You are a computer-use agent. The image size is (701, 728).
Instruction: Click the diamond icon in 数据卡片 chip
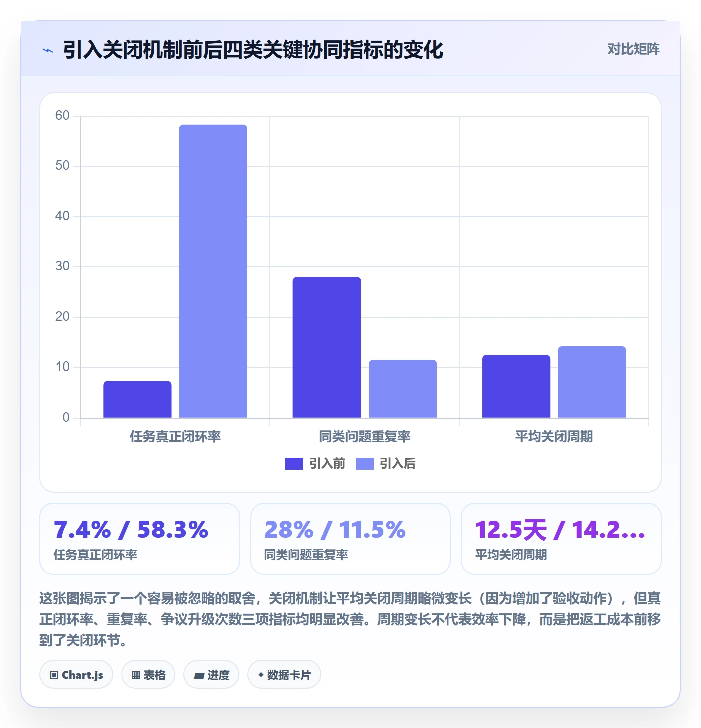(261, 675)
